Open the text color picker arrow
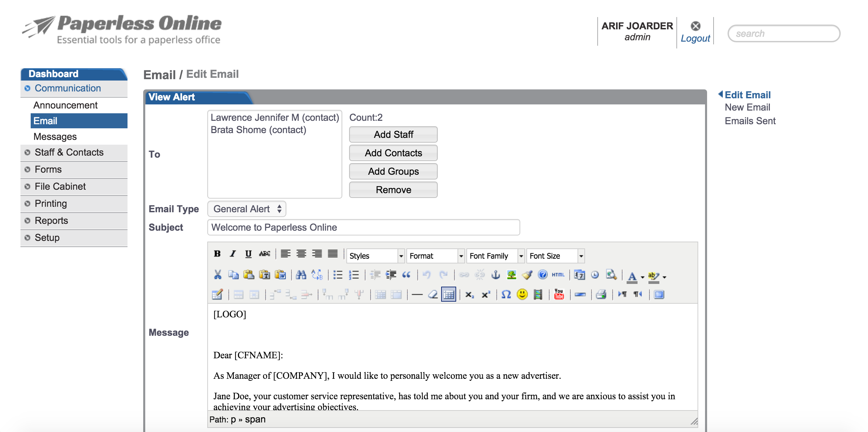 (x=643, y=277)
